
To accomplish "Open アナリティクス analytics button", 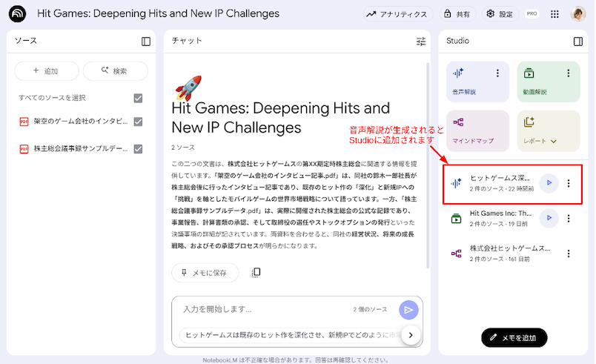I will pyautogui.click(x=397, y=14).
